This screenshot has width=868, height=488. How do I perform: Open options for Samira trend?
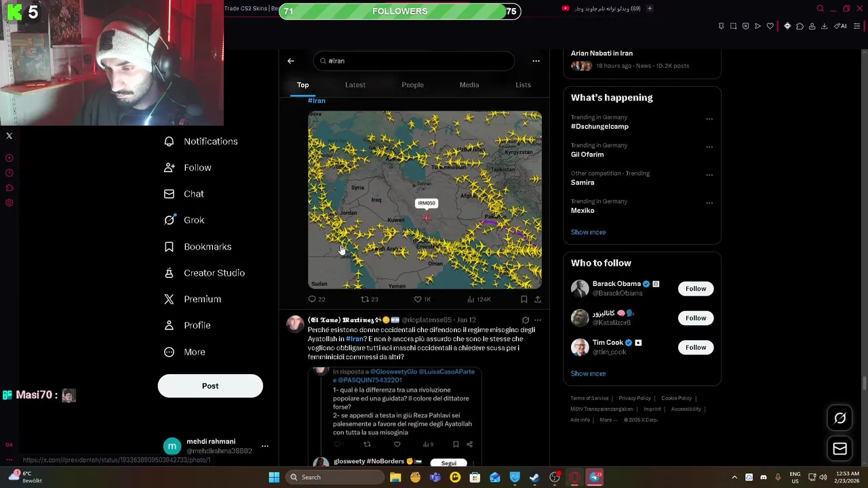[x=709, y=175]
